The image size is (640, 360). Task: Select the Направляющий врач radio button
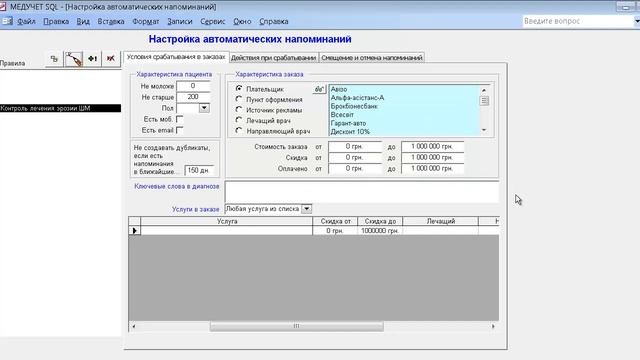239,131
